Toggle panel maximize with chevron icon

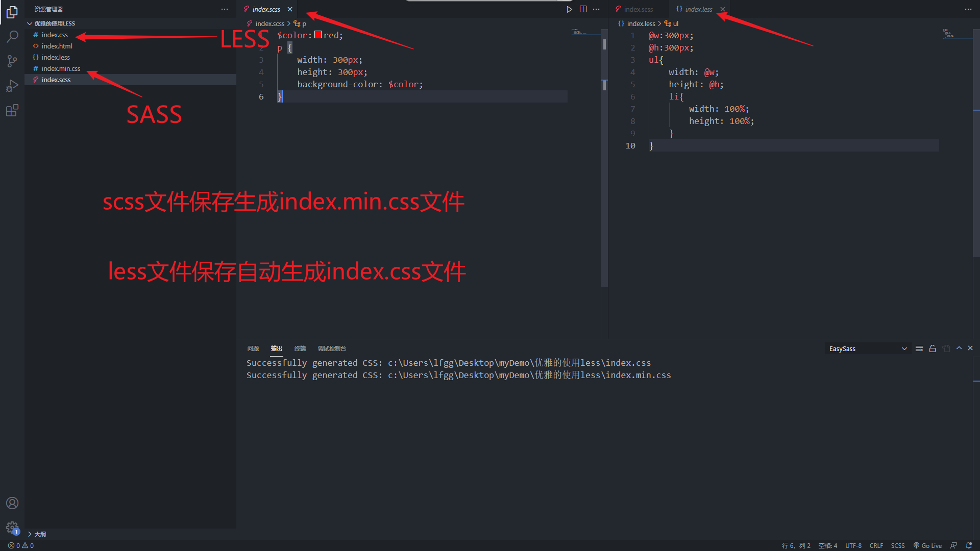click(959, 348)
